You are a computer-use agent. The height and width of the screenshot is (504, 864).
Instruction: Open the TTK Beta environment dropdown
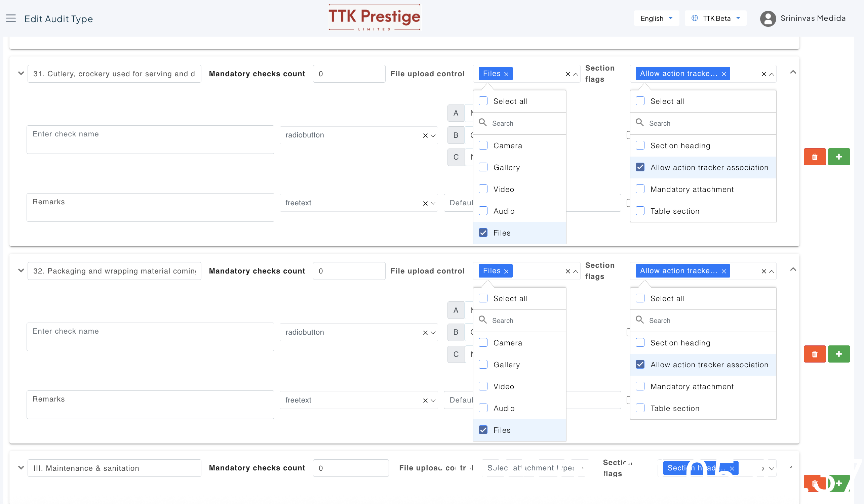tap(715, 18)
